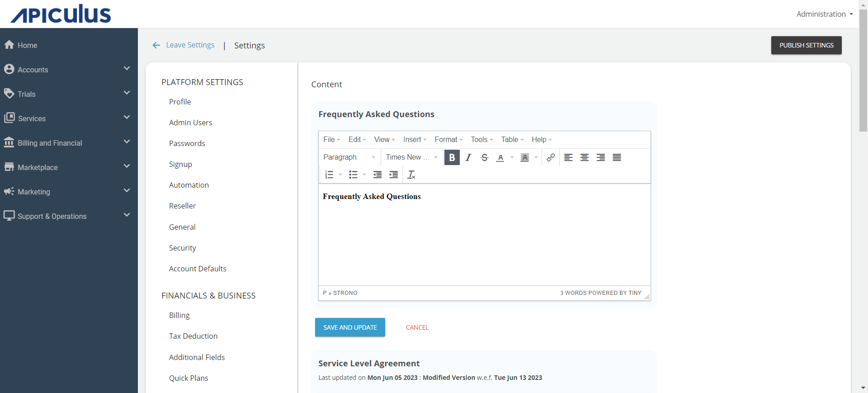Image resolution: width=868 pixels, height=393 pixels.
Task: Click the Insert link icon
Action: [550, 157]
